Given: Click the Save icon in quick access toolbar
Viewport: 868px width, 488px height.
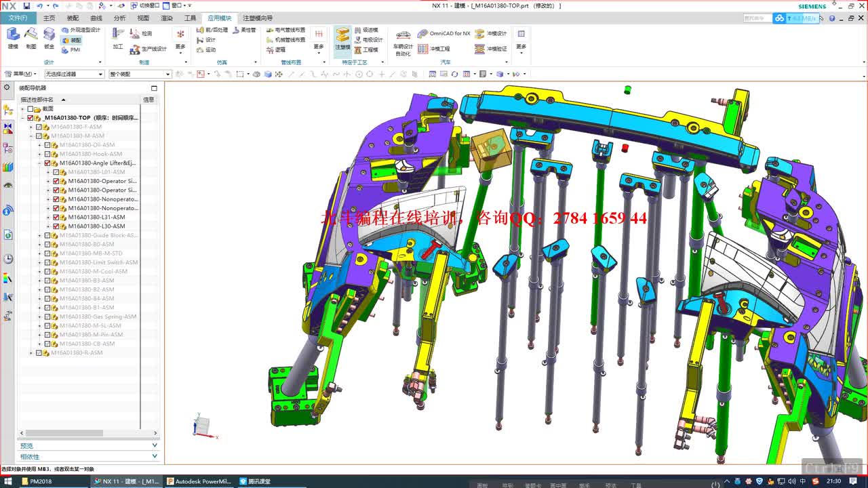Looking at the screenshot, I should [26, 5].
